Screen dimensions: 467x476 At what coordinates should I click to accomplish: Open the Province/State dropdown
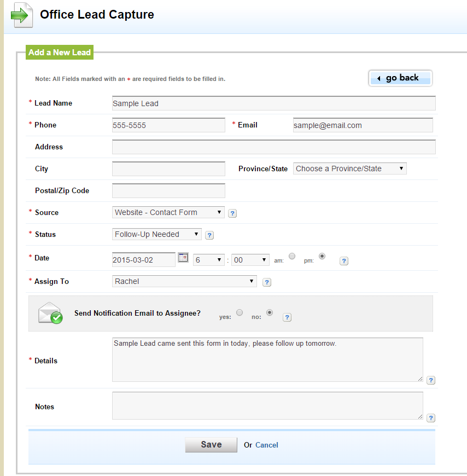point(350,169)
